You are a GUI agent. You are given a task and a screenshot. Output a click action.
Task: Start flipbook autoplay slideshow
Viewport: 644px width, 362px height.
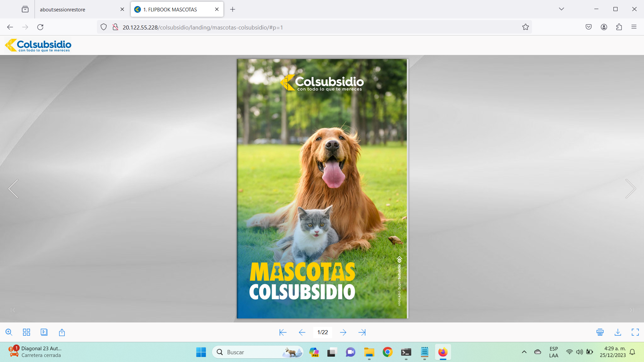click(x=44, y=332)
